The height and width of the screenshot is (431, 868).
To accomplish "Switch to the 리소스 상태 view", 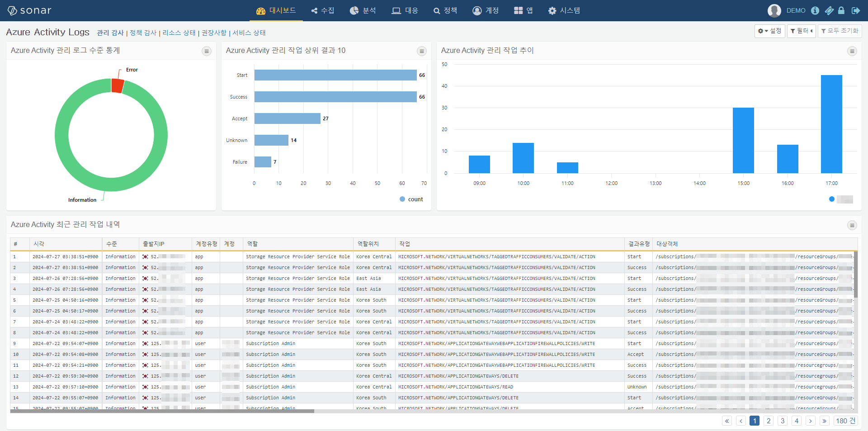I will click(179, 33).
